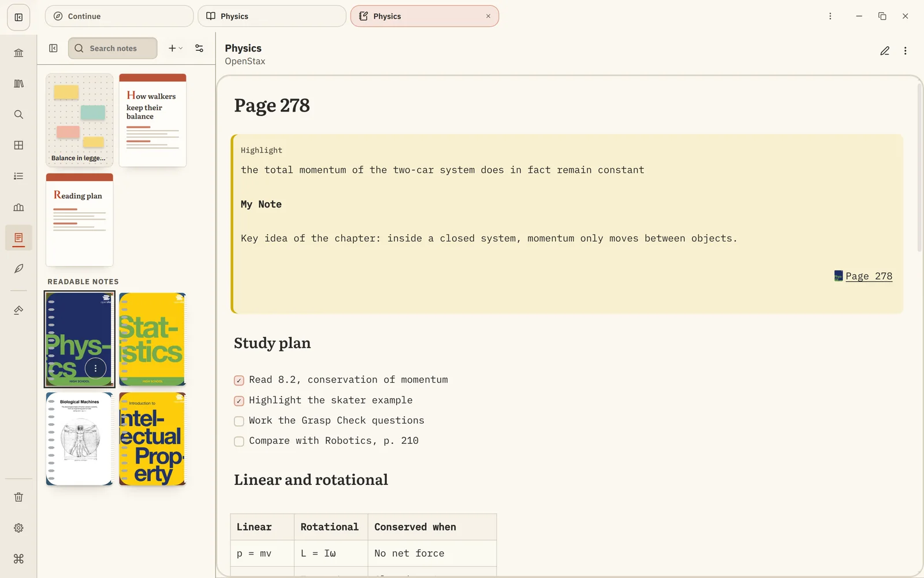
Task: Toggle the main sidebar panel icon
Action: coord(18,17)
